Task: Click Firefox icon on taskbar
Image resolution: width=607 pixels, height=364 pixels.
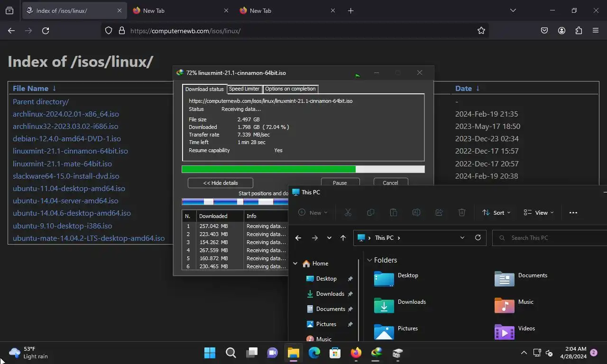Action: click(356, 353)
